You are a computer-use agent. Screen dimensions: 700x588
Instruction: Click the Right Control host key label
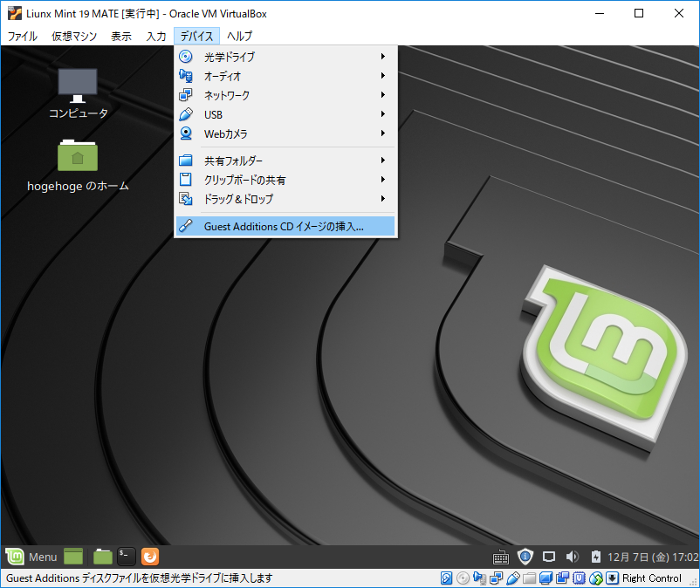652,578
